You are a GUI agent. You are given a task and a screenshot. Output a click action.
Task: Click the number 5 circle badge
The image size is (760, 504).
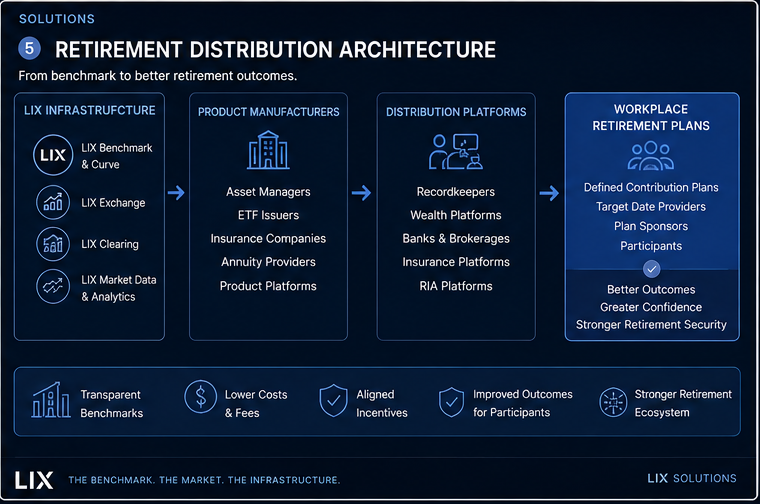(29, 48)
